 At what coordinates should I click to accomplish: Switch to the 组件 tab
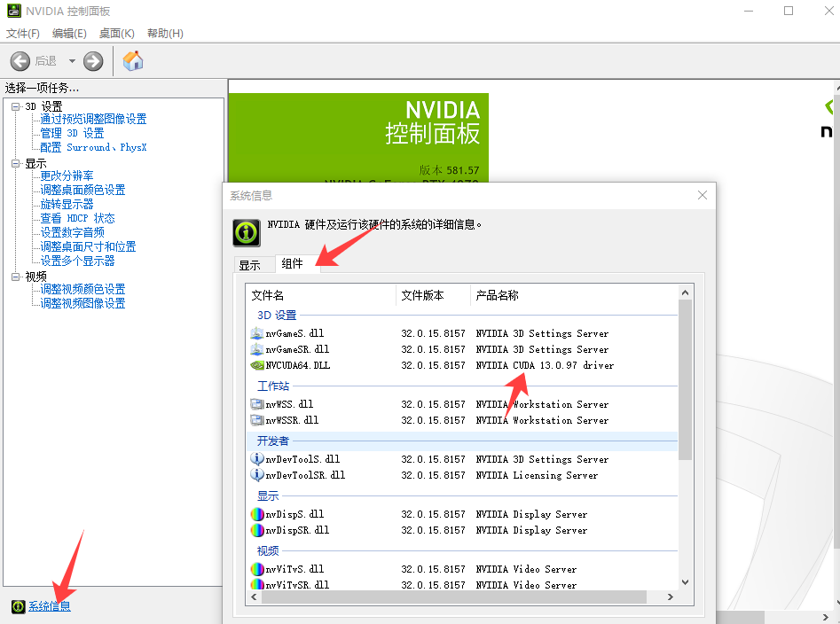tap(292, 263)
